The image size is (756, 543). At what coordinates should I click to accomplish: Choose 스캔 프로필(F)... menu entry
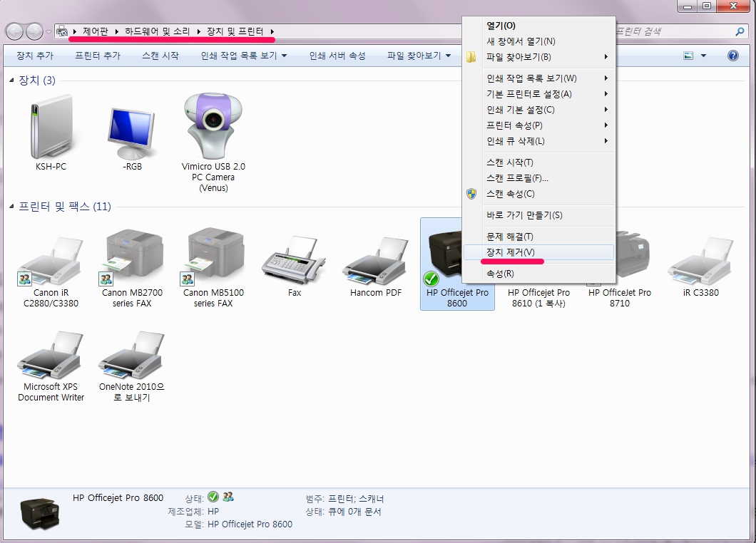[x=538, y=178]
